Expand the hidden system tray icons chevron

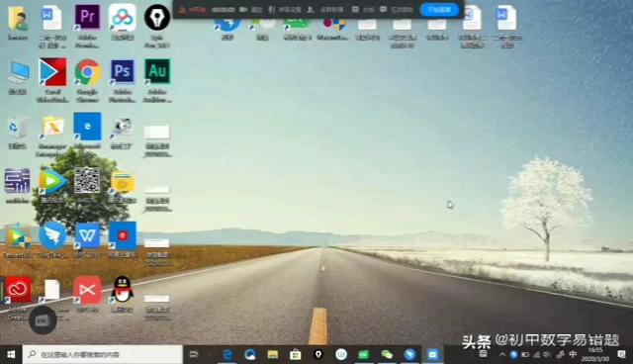click(x=502, y=355)
